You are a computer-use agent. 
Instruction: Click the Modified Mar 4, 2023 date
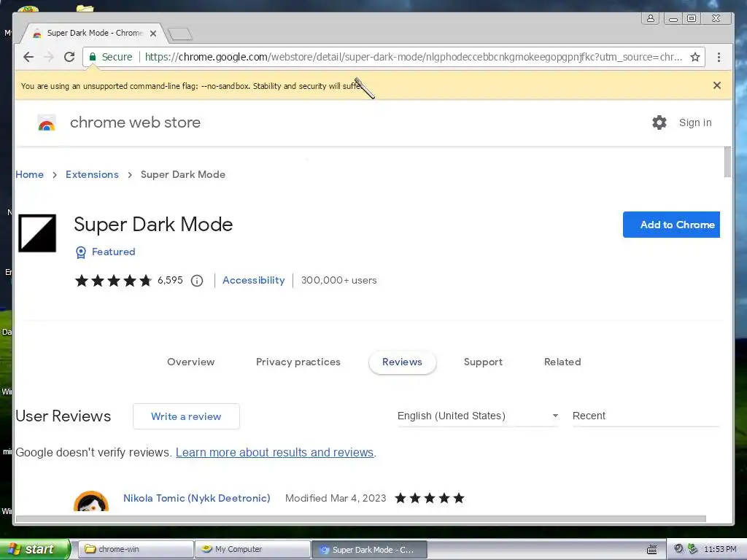(x=336, y=498)
